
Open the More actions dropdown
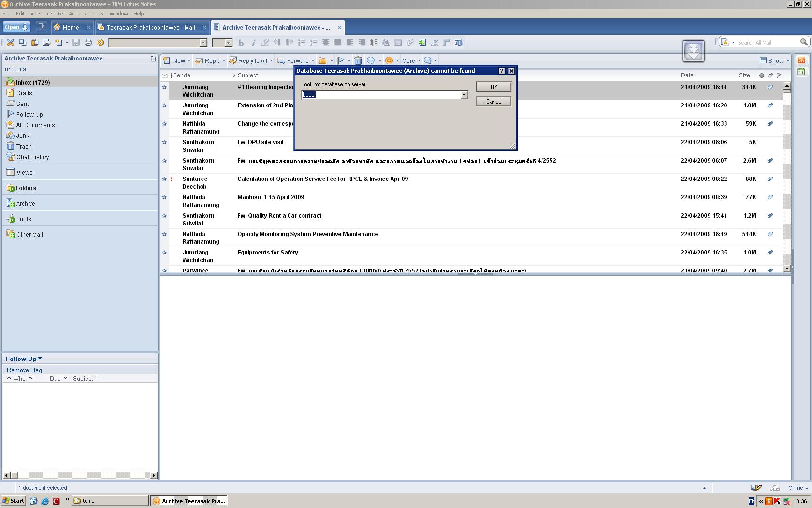click(411, 60)
